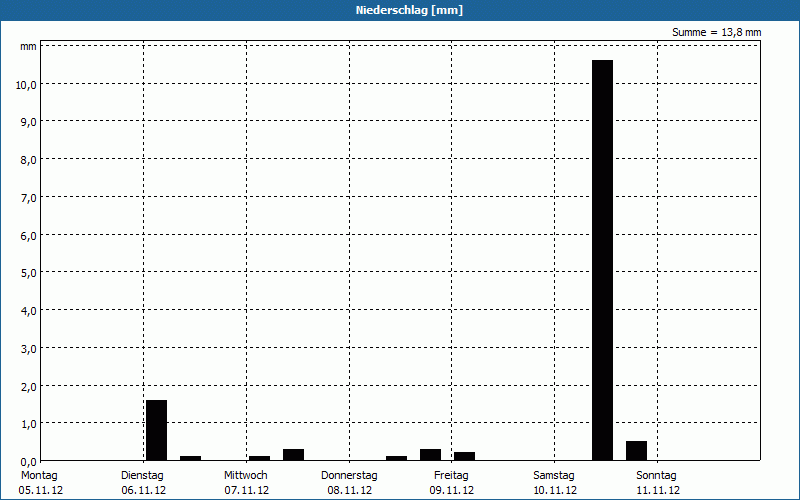
Task: Click the "Montag" day label
Action: coord(39,476)
